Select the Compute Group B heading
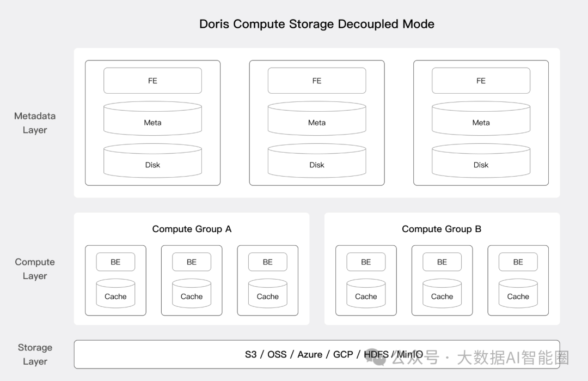This screenshot has height=381, width=588. 442,229
